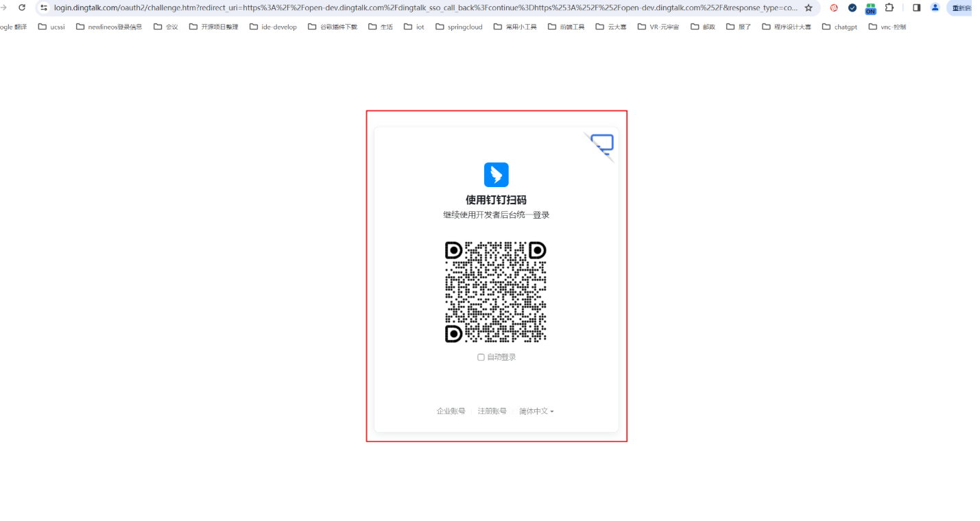Open the iot bookmark folder
The height and width of the screenshot is (521, 980).
tap(414, 27)
